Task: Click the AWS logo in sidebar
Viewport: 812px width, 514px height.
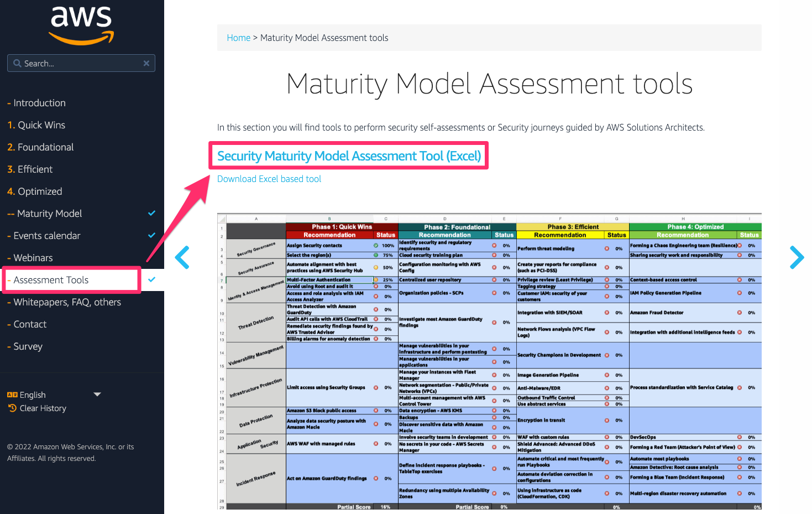Action: tap(82, 25)
